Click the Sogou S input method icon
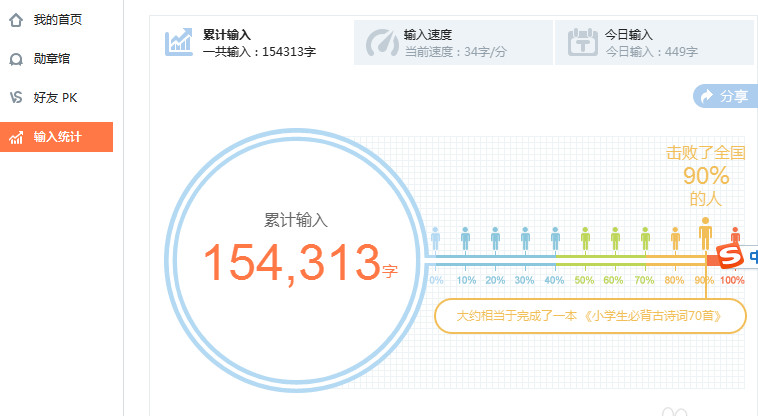This screenshot has width=758, height=416. pos(729,257)
